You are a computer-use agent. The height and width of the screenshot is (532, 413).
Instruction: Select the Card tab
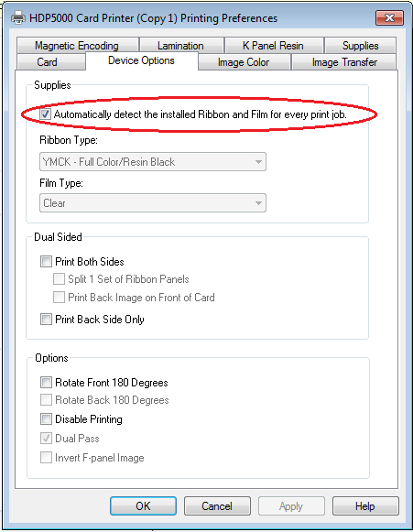[48, 62]
